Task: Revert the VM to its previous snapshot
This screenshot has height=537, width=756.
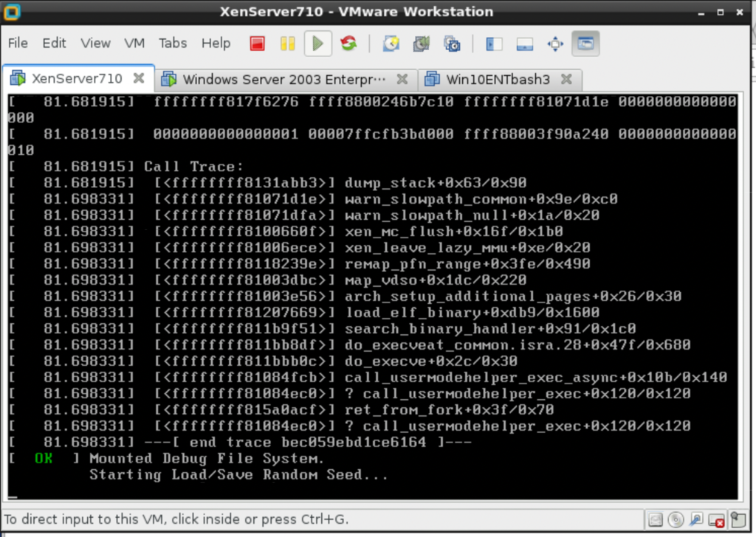Action: 422,44
